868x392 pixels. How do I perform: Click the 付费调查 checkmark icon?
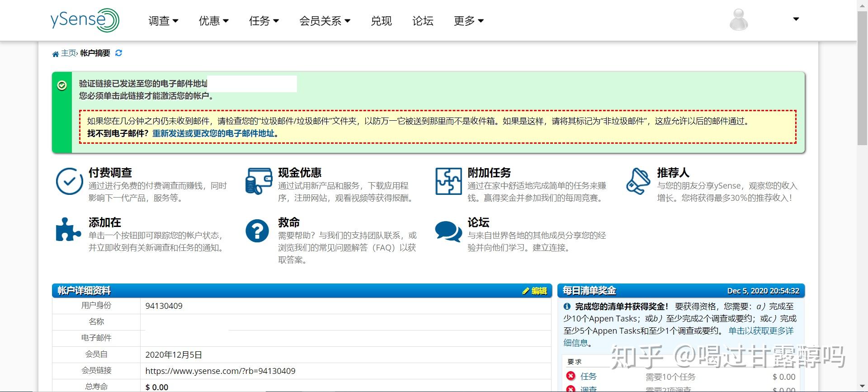69,181
